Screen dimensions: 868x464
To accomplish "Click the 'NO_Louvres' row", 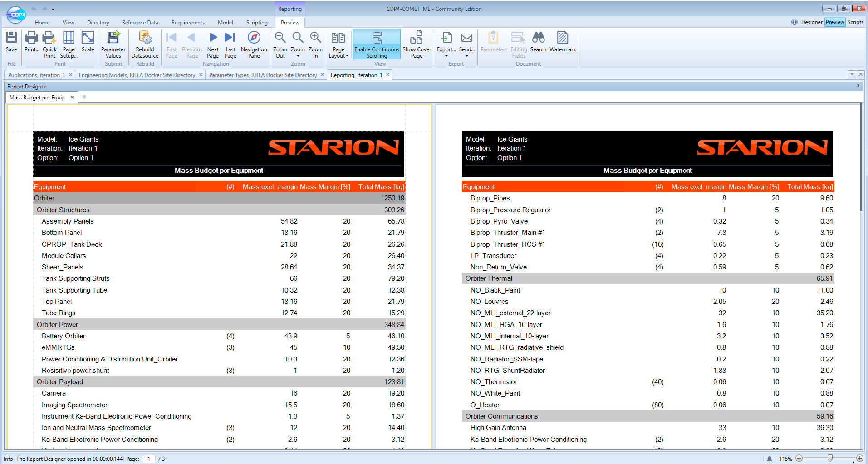I will point(648,302).
